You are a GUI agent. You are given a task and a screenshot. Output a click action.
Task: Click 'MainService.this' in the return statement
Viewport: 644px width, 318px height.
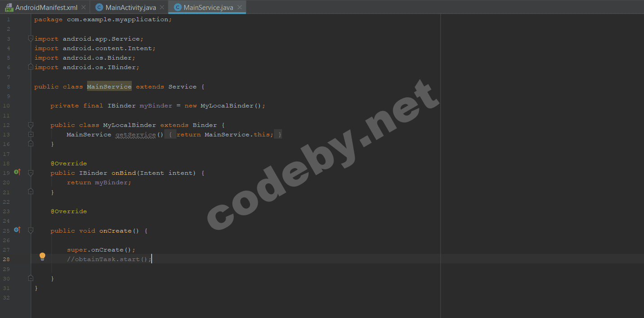pos(237,135)
